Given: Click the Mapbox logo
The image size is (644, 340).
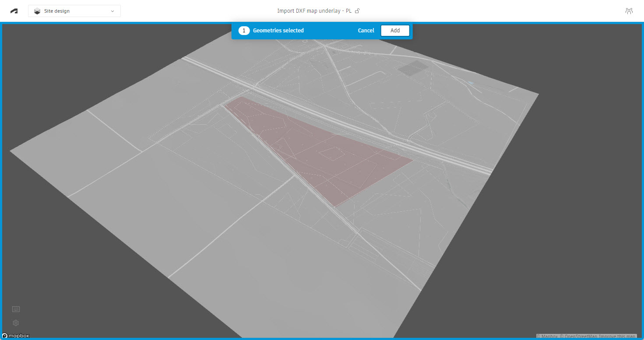Looking at the screenshot, I should coord(16,336).
